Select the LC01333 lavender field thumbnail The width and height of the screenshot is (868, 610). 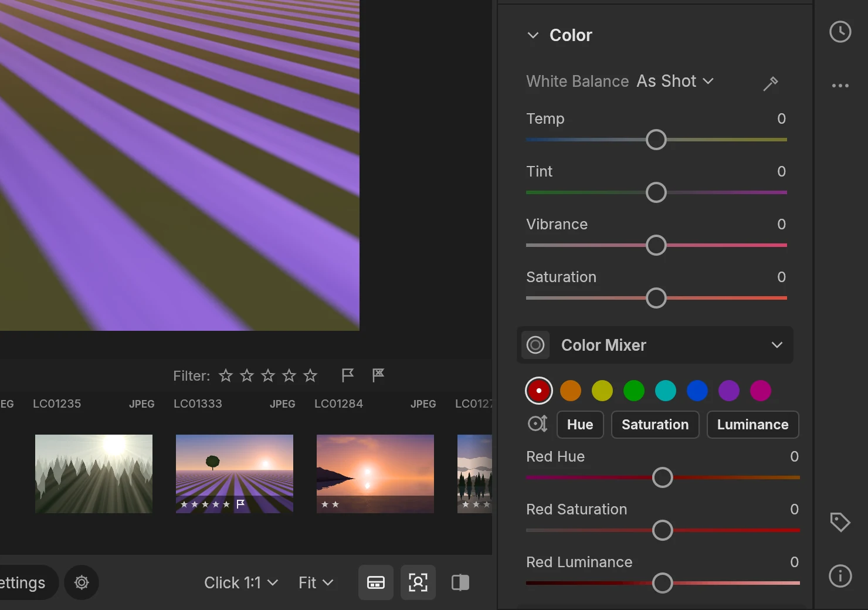pyautogui.click(x=235, y=474)
